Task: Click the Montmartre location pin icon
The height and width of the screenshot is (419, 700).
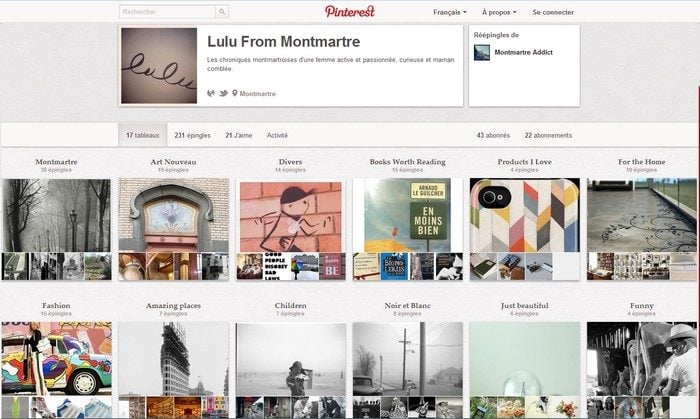Action: click(x=235, y=93)
